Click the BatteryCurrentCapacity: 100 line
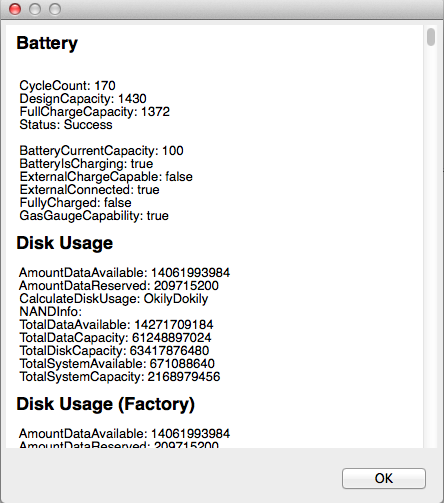 pyautogui.click(x=101, y=151)
